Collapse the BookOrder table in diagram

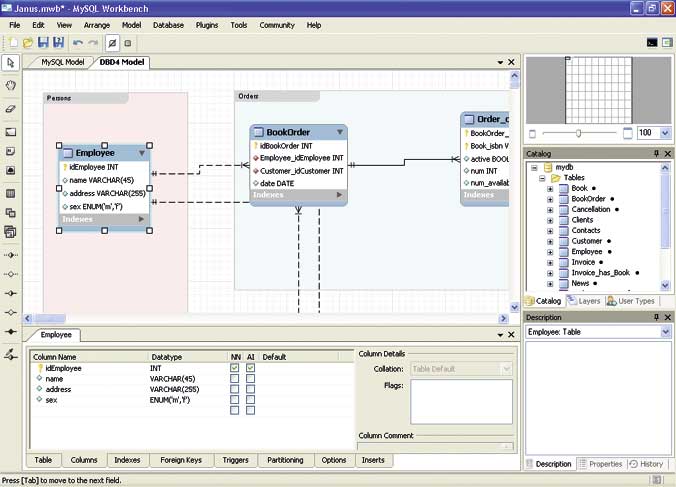click(340, 132)
